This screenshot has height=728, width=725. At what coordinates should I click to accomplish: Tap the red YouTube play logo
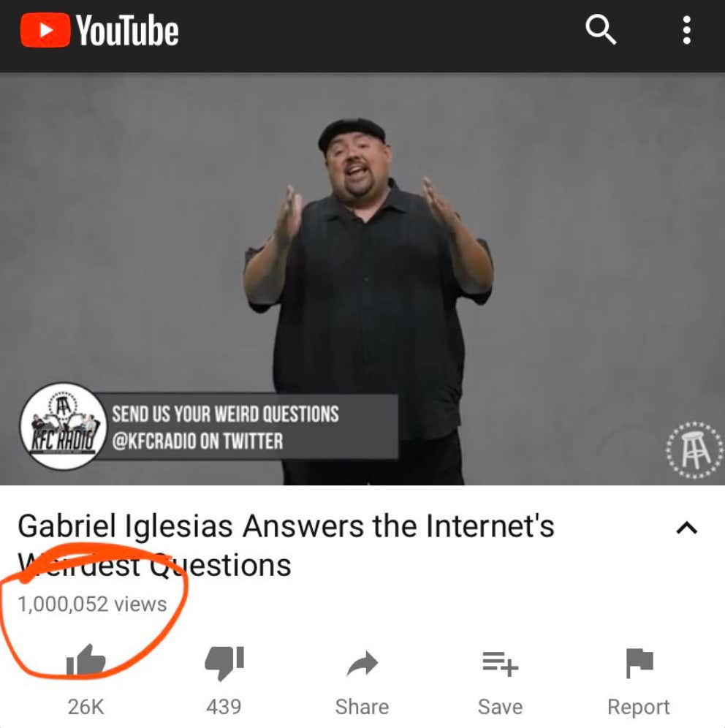45,30
